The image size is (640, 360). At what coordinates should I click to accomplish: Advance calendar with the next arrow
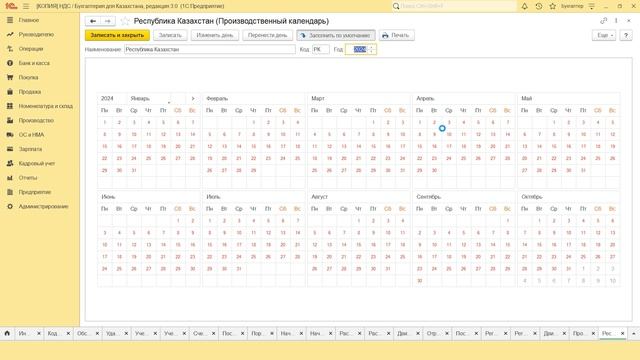pos(193,98)
